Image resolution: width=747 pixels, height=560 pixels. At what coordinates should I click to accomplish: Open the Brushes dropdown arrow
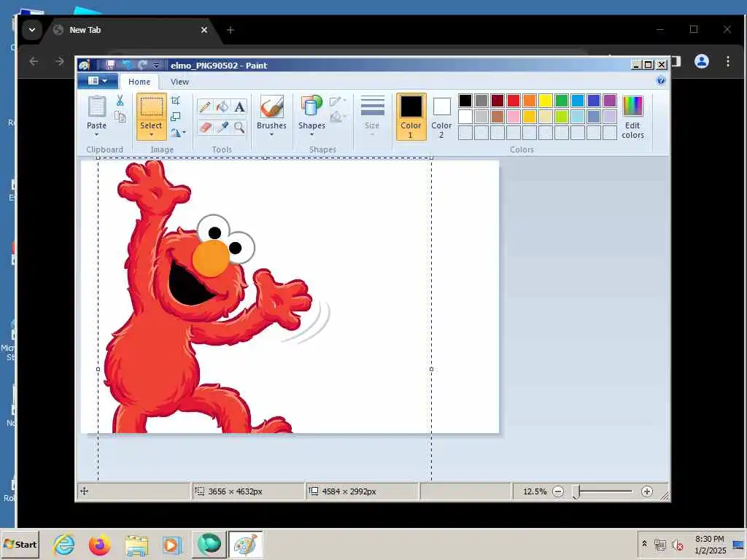pyautogui.click(x=271, y=135)
